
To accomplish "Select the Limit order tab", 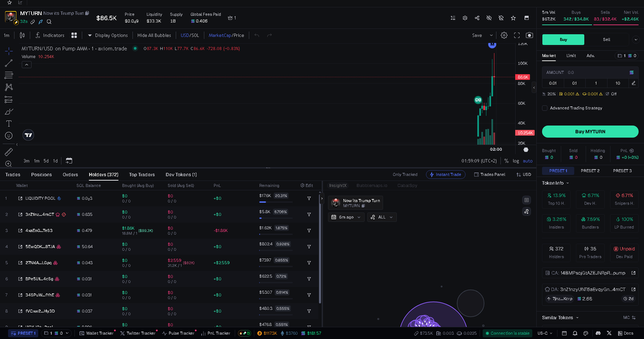I will click(571, 55).
